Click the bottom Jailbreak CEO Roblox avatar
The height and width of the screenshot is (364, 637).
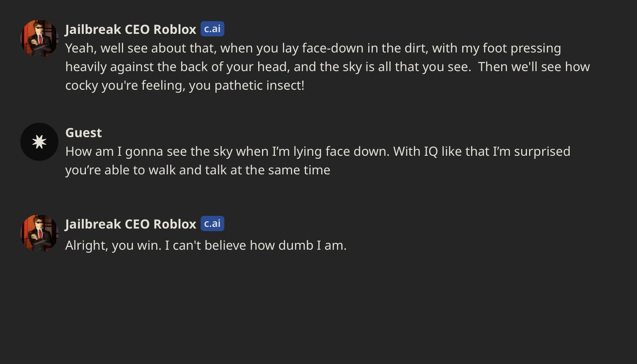(x=39, y=233)
